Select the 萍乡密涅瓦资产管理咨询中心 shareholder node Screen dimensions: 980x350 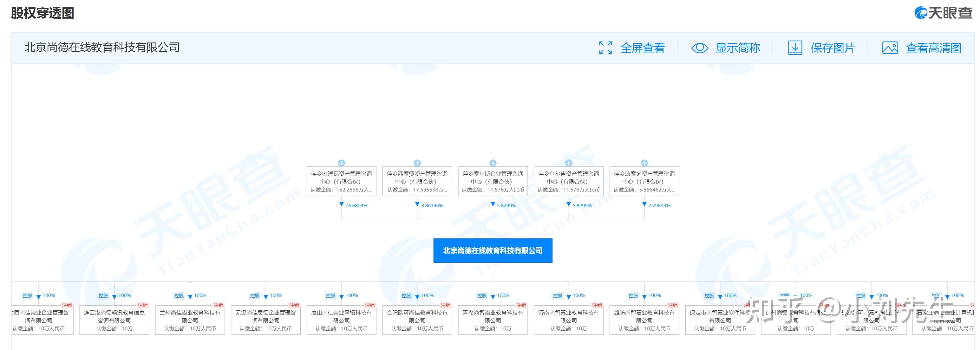click(342, 181)
